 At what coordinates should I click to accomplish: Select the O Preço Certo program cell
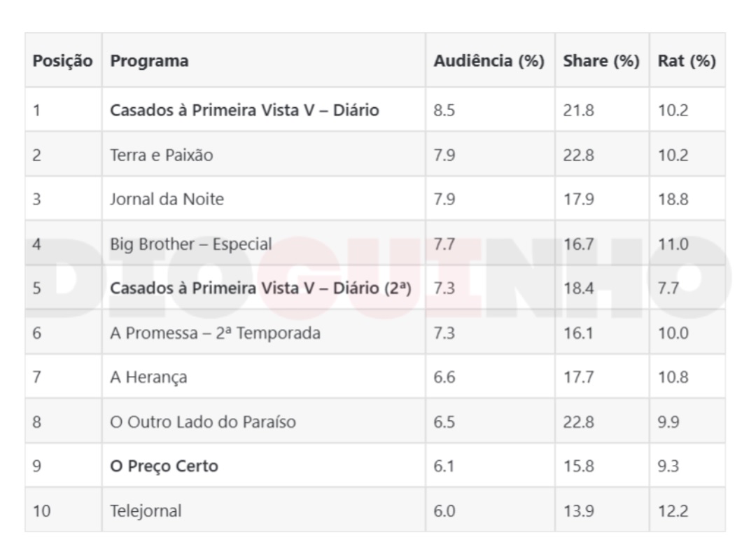point(264,466)
